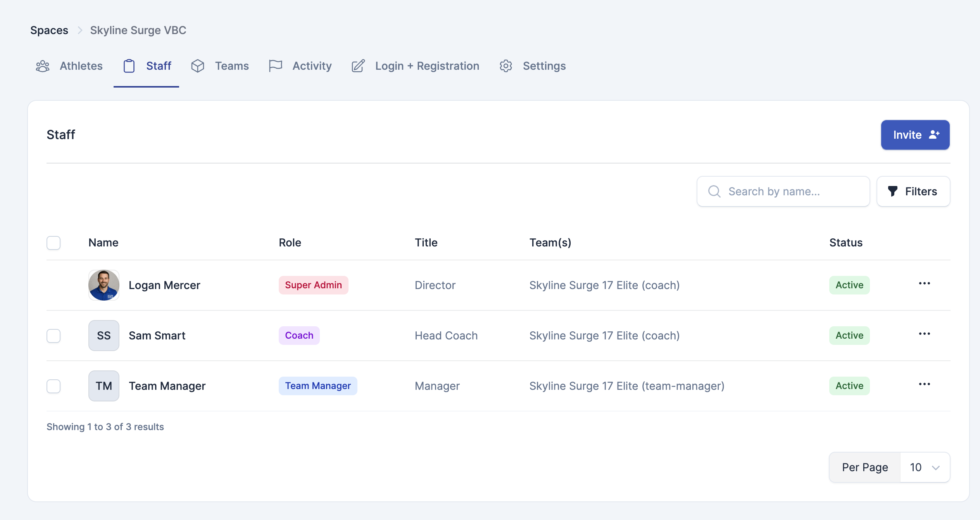Switch to the Staff tab

(x=147, y=66)
